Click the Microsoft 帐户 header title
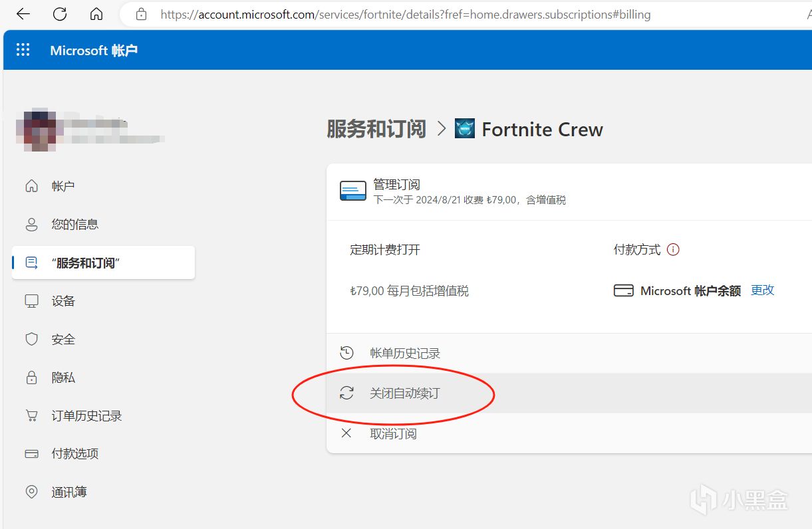Screen dimensions: 812x529 pyautogui.click(x=94, y=50)
